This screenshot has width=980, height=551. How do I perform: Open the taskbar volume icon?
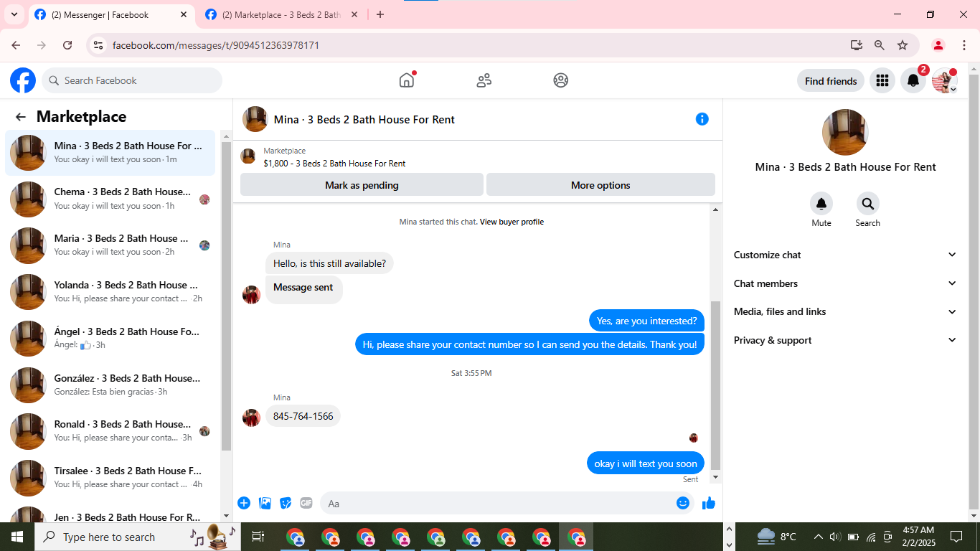[x=835, y=537]
